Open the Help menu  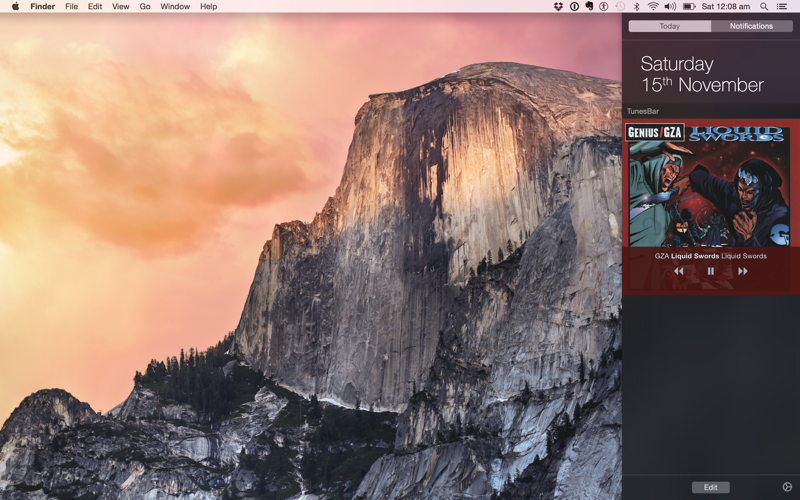(x=208, y=7)
